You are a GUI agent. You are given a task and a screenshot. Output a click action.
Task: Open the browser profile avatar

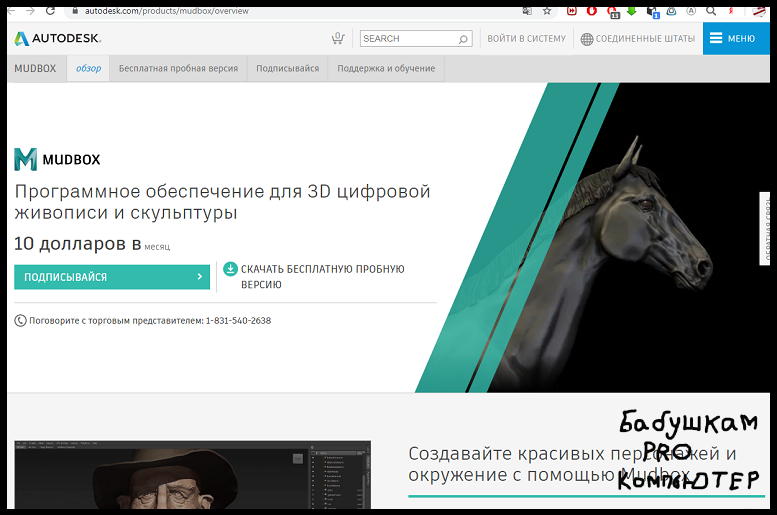[759, 11]
